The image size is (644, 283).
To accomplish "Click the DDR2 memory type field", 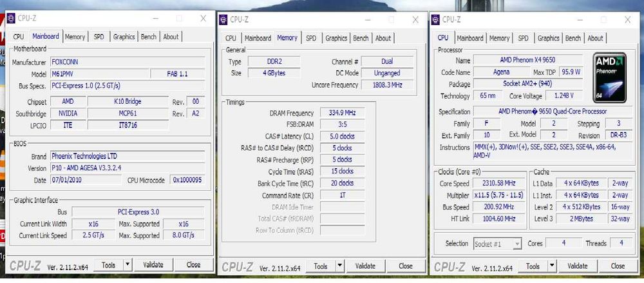I will click(x=274, y=62).
